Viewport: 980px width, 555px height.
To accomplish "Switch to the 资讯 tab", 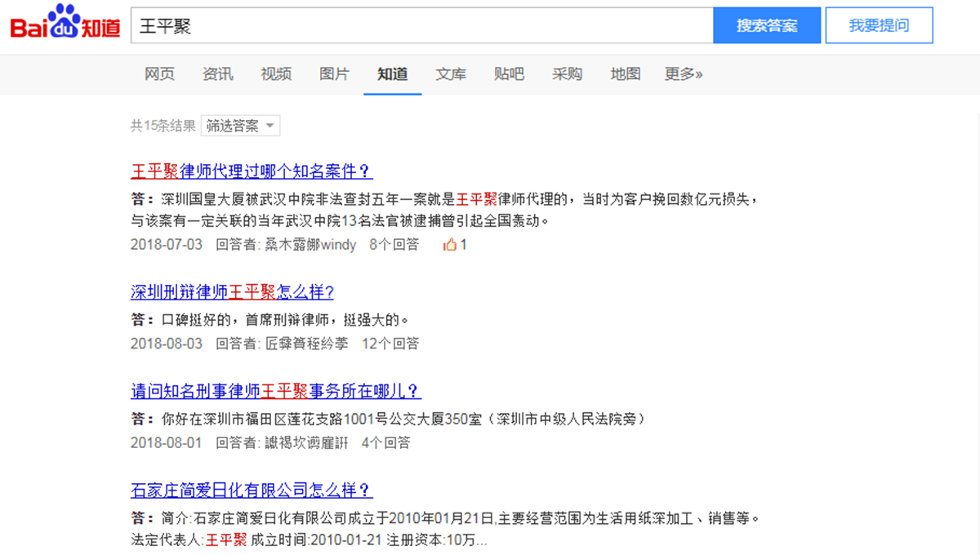I will click(217, 73).
